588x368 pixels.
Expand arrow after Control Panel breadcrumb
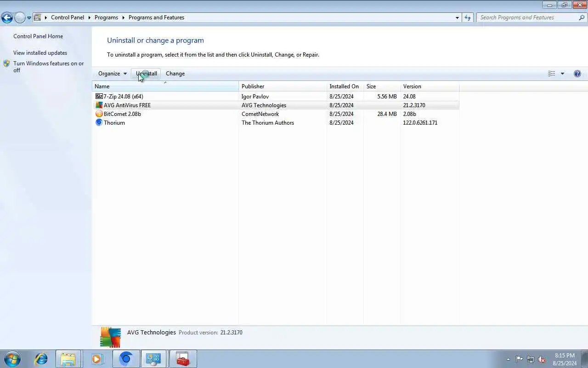89,17
